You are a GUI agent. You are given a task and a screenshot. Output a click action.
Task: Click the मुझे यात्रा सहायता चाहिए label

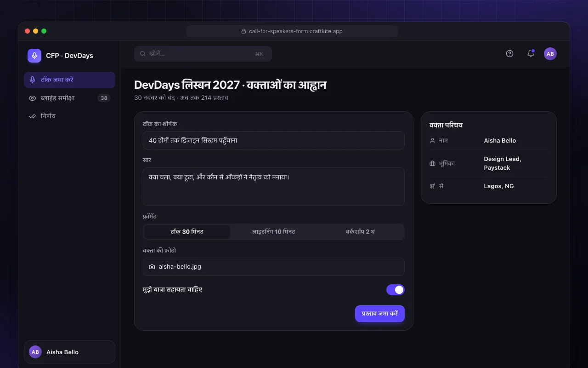173,290
